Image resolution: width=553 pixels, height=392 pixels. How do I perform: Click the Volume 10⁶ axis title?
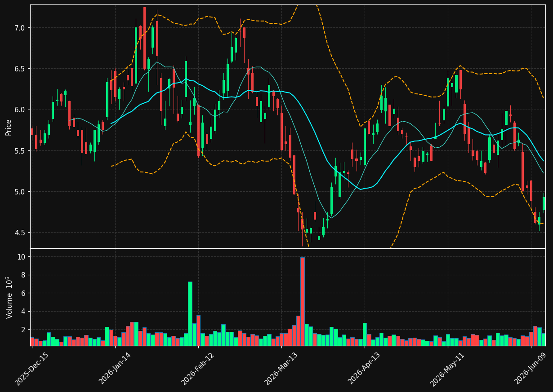(x=9, y=297)
